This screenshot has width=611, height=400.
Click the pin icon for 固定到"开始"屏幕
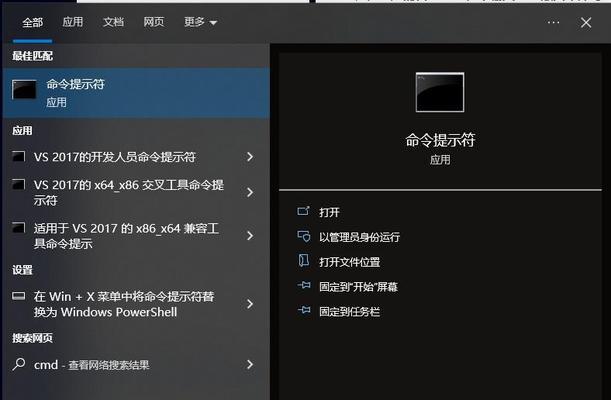click(304, 285)
